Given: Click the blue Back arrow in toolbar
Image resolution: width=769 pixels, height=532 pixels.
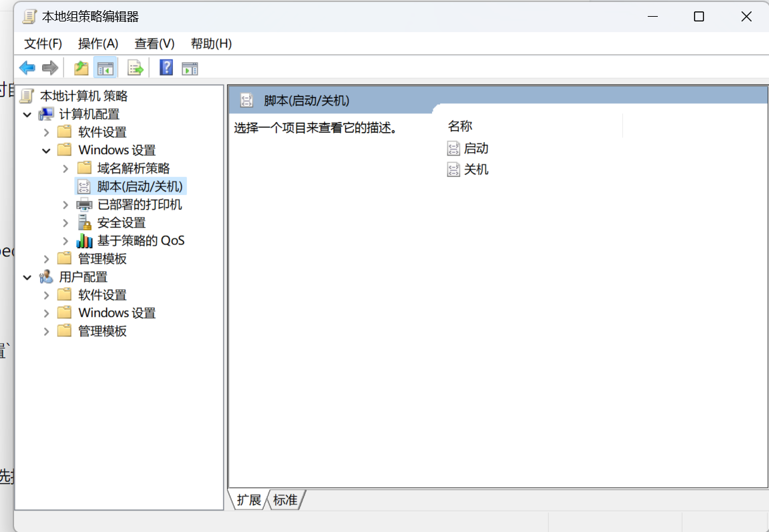Looking at the screenshot, I should [x=27, y=68].
